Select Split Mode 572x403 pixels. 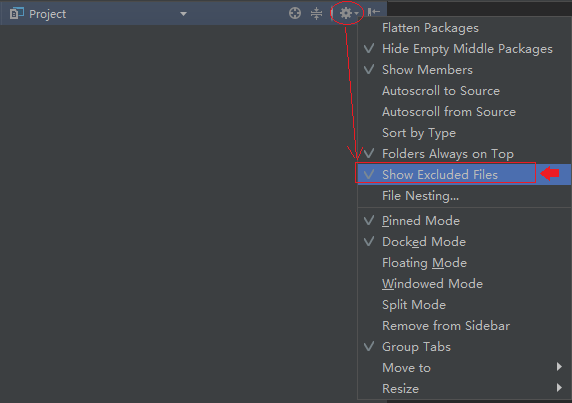(464, 305)
